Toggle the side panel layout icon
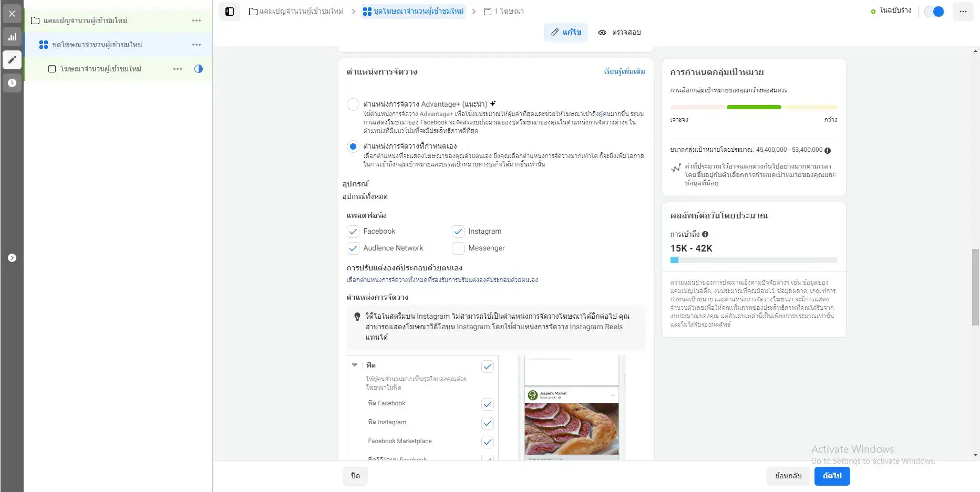The image size is (980, 492). click(230, 12)
